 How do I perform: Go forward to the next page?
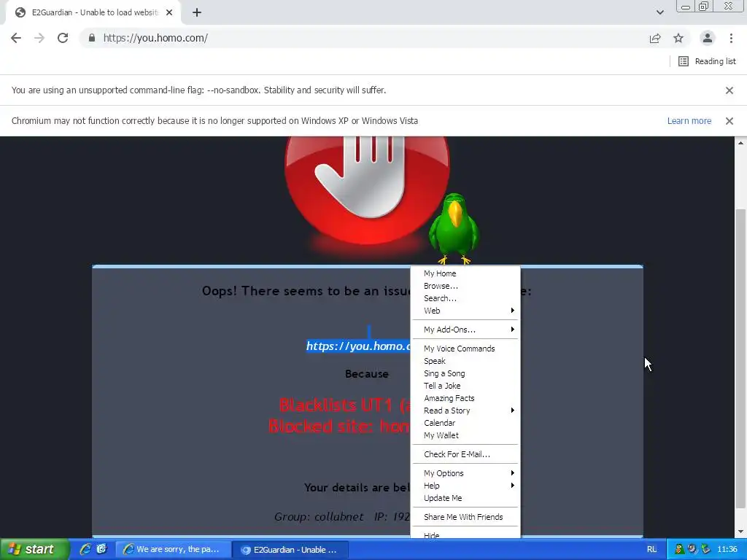(x=39, y=38)
